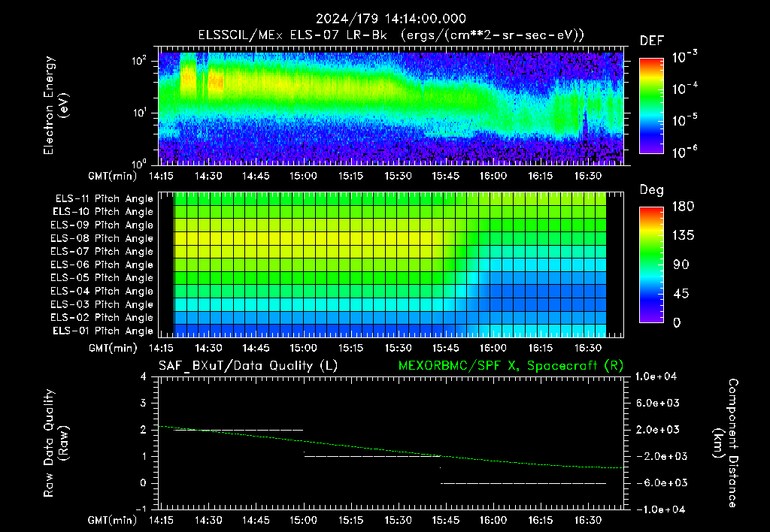Click the 180 label on the Deg color bar
Viewport: 770px width, 532px height.
click(x=683, y=206)
